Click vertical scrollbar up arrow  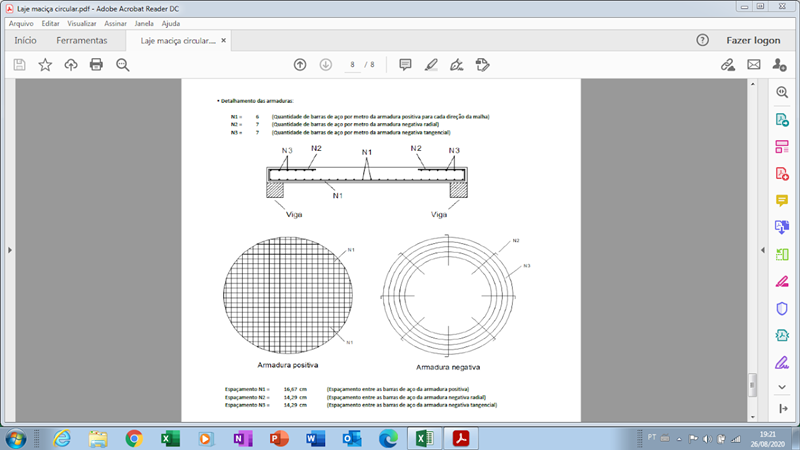coord(753,84)
